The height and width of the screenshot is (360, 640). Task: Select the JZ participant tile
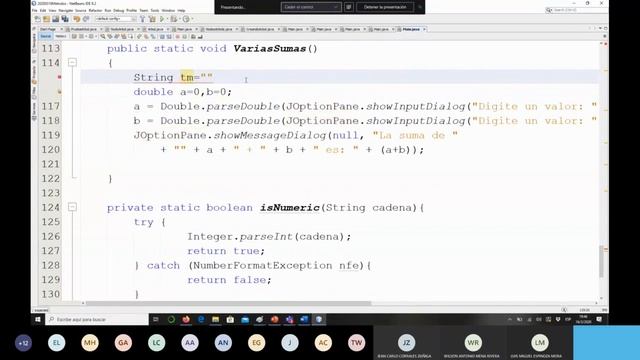[406, 343]
